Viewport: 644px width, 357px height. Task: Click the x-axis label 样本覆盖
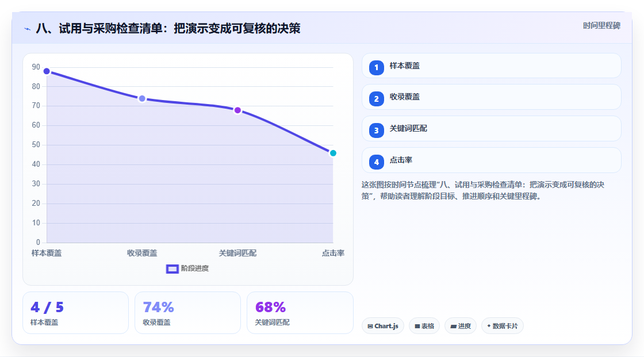pyautogui.click(x=47, y=253)
